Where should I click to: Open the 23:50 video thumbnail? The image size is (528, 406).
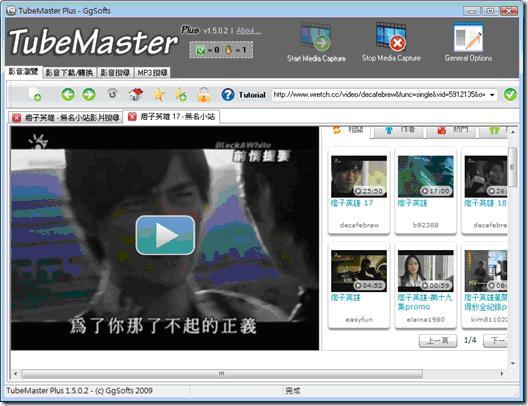(x=359, y=176)
